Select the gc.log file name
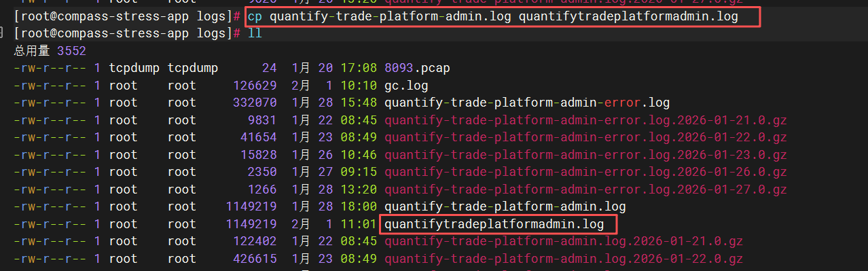Image resolution: width=868 pixels, height=271 pixels. [406, 86]
